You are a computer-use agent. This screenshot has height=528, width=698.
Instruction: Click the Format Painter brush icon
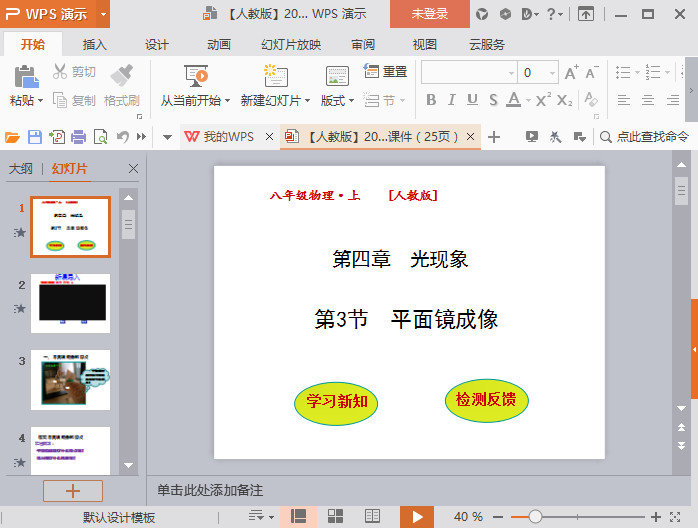click(x=121, y=75)
